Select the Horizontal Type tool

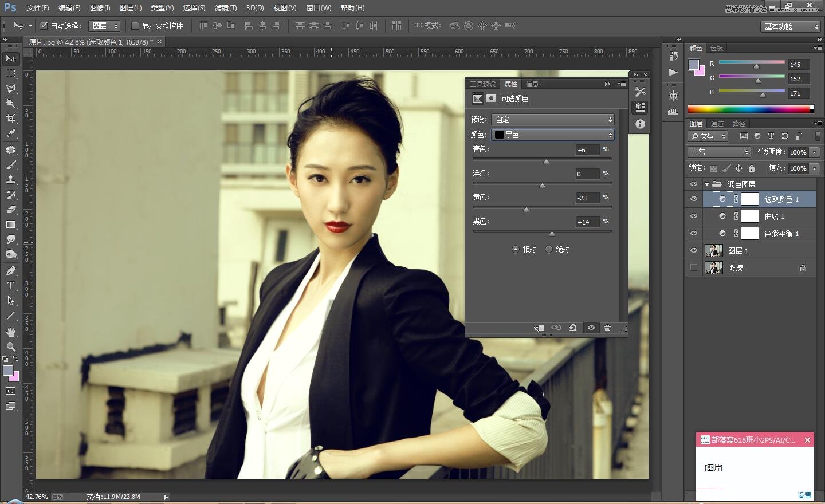click(11, 286)
